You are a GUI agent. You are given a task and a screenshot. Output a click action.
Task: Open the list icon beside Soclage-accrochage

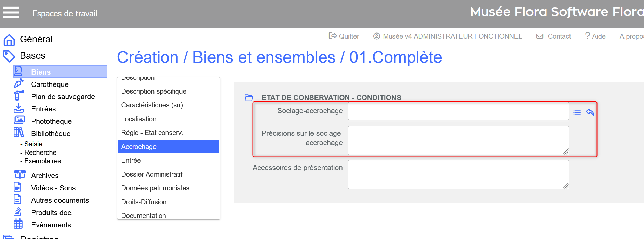point(577,112)
